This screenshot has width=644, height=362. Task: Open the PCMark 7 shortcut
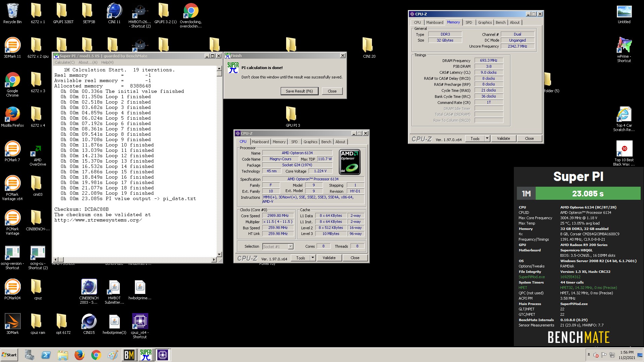tap(12, 152)
